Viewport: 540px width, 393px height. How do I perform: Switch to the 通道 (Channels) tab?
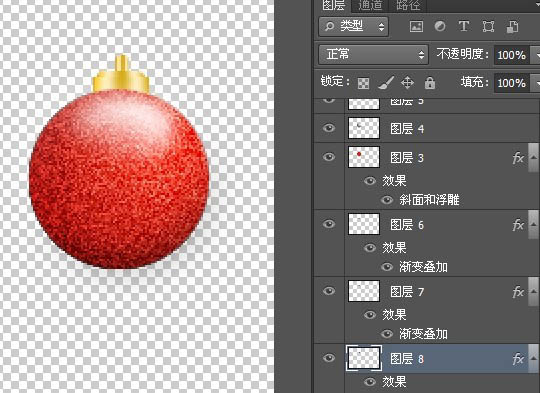(x=370, y=5)
